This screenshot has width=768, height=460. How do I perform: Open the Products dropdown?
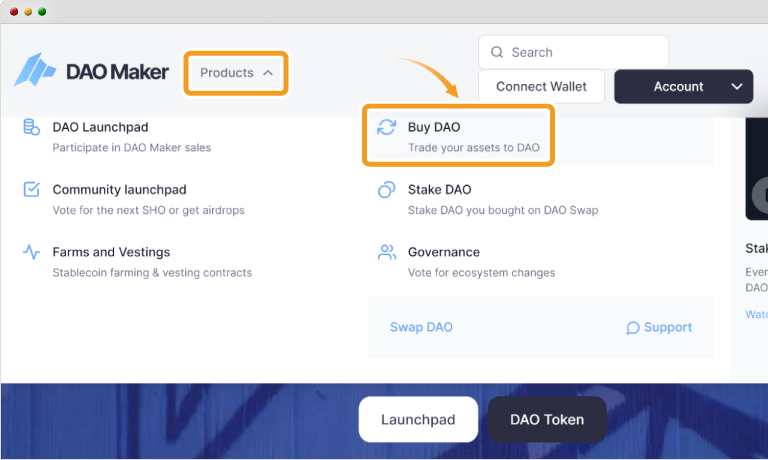coord(236,73)
